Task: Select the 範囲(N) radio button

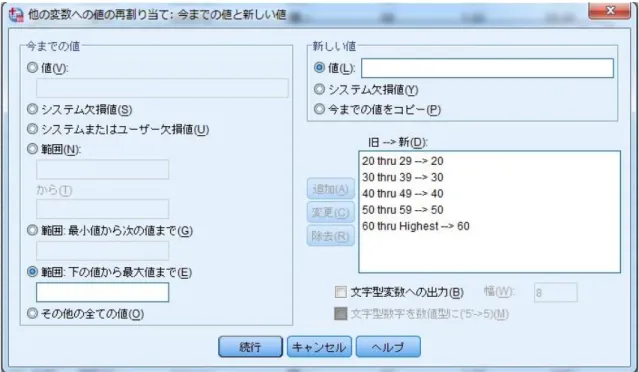Action: tap(32, 149)
